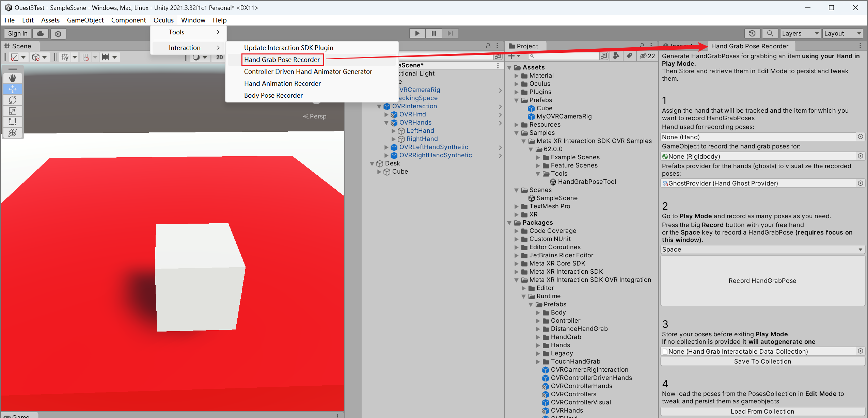Image resolution: width=868 pixels, height=418 pixels.
Task: Toggle hidden packages visibility count 22
Action: (x=647, y=56)
